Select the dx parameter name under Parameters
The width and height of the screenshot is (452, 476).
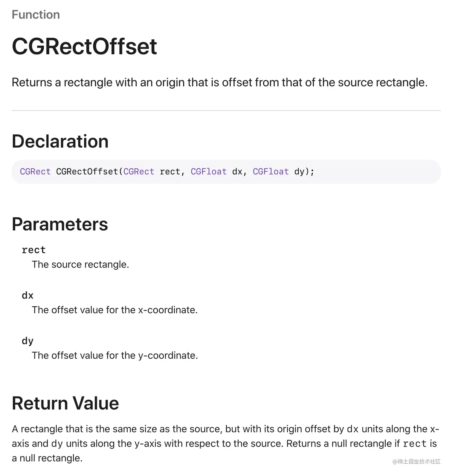tap(28, 295)
